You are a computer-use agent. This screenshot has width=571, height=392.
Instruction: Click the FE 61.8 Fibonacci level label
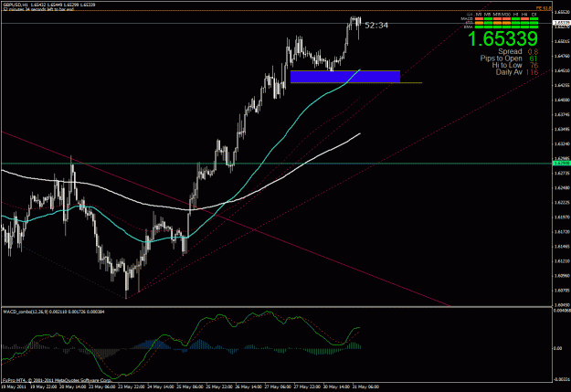point(544,8)
